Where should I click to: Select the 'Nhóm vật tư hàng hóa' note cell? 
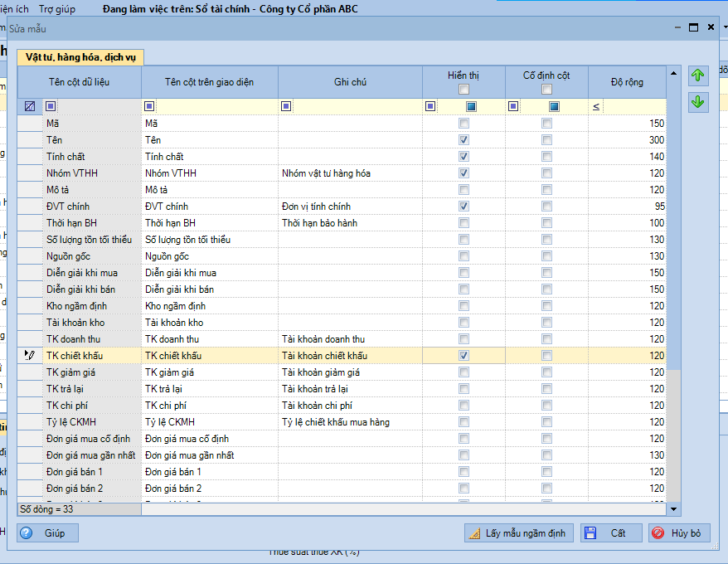(x=350, y=173)
